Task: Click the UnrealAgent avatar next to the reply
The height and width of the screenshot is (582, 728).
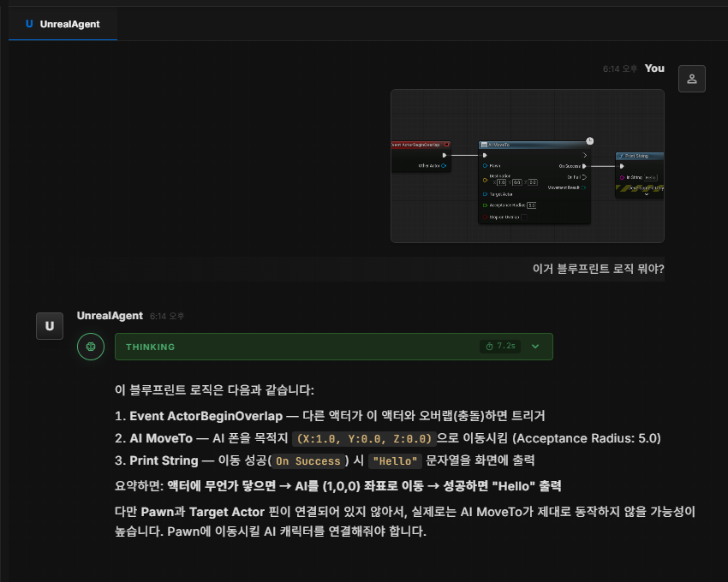Action: tap(49, 325)
